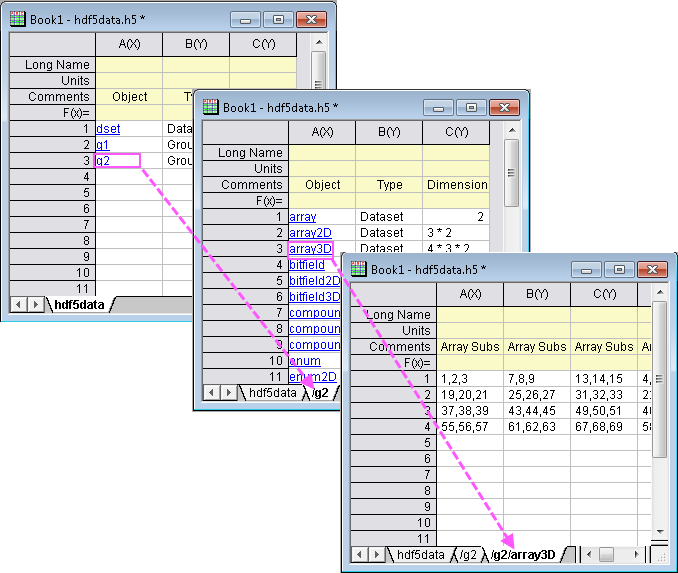The width and height of the screenshot is (678, 573).
Task: Switch to the /g2/array3D sheet tab
Action: 524,555
